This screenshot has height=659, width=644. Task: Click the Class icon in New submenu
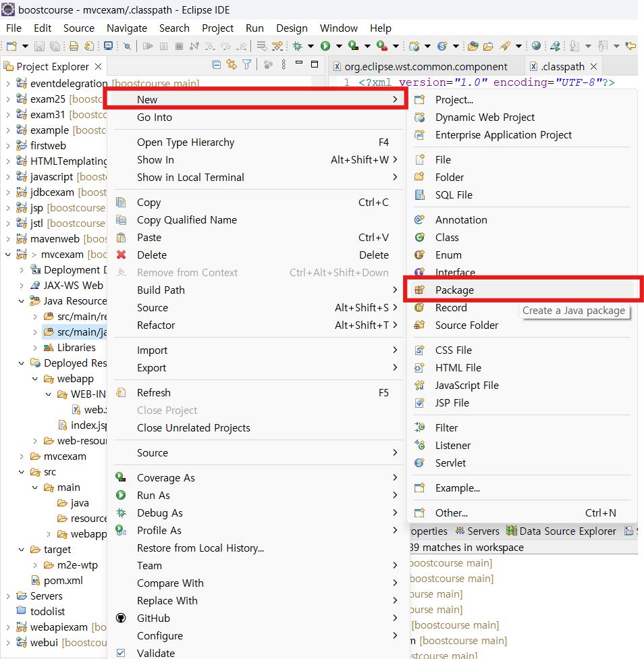[x=419, y=238]
